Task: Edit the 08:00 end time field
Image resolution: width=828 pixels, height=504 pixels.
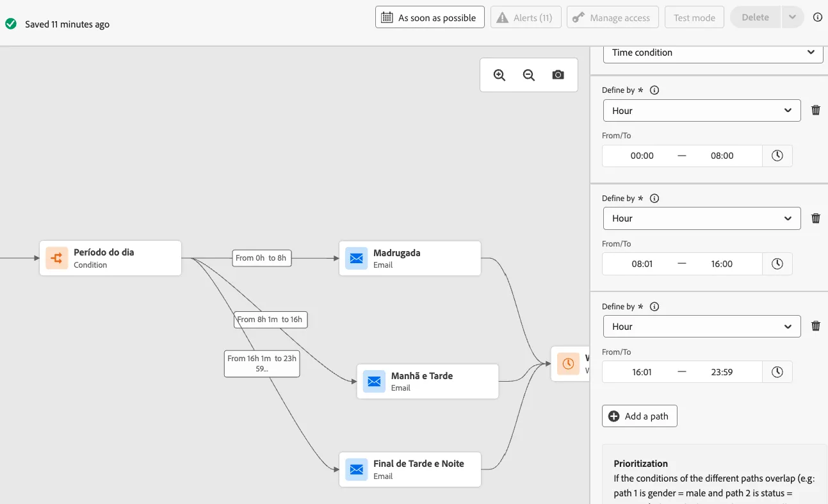Action: 722,156
